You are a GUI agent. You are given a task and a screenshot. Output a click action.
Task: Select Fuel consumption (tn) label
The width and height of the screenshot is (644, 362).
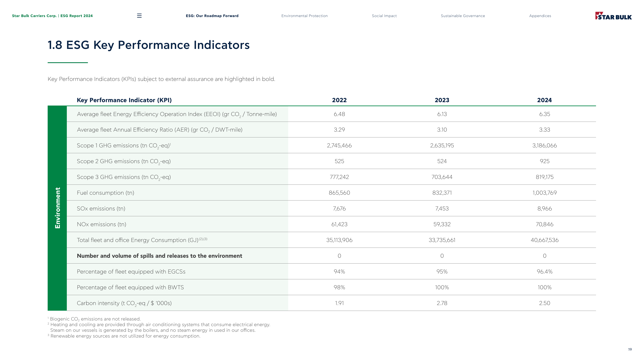coord(105,193)
